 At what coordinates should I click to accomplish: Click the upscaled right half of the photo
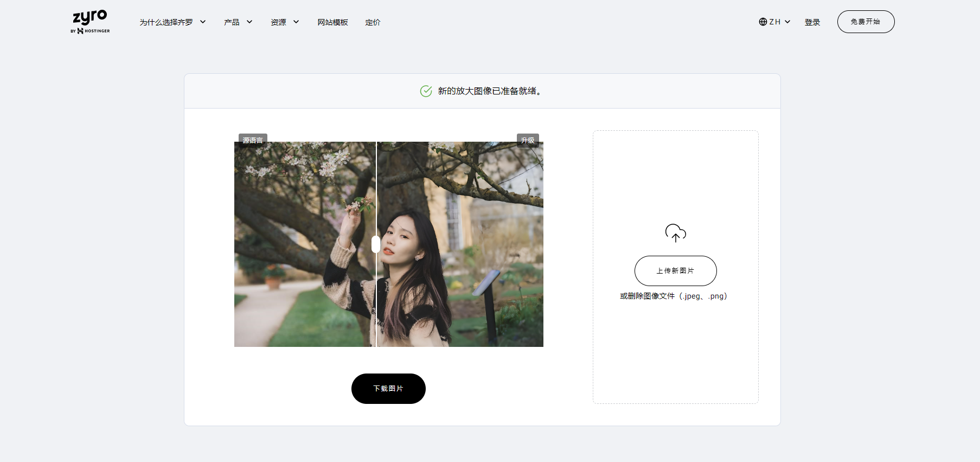(460, 244)
